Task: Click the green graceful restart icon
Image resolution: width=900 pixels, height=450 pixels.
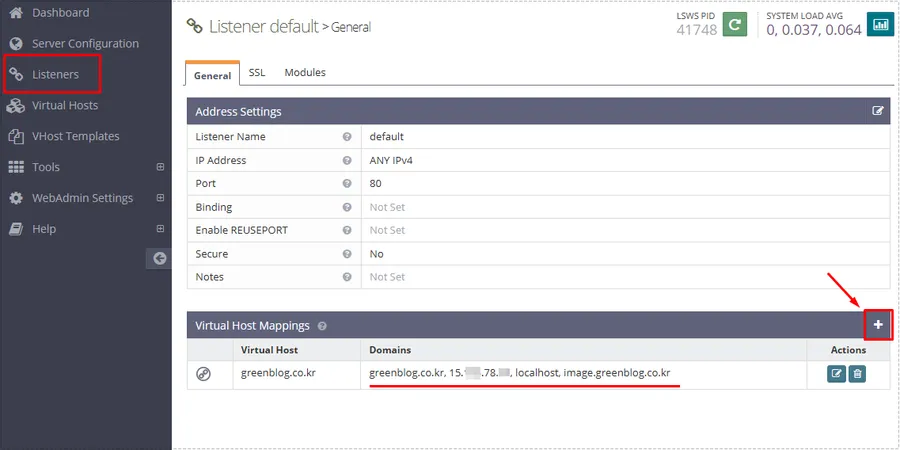Action: pos(735,24)
